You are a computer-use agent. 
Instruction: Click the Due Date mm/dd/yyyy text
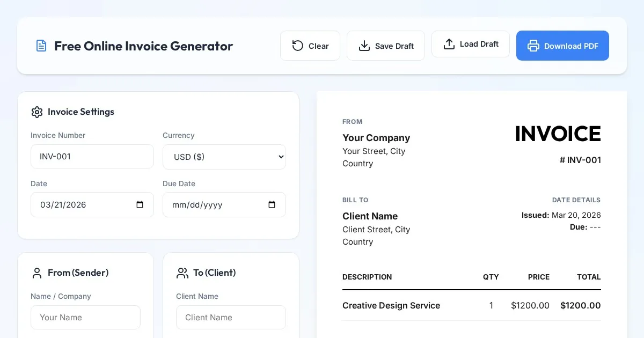197,205
